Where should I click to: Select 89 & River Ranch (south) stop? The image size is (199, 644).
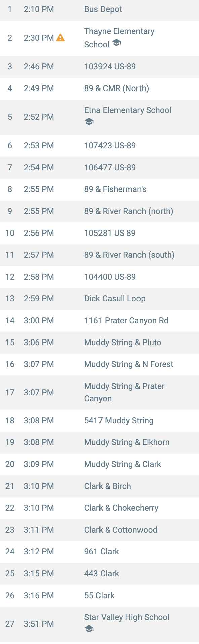pyautogui.click(x=99, y=255)
